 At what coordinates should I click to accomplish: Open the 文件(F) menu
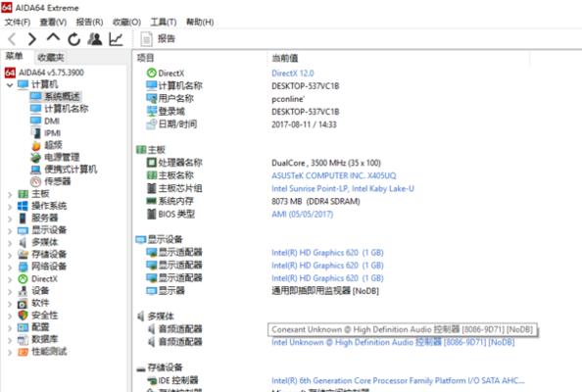point(17,22)
